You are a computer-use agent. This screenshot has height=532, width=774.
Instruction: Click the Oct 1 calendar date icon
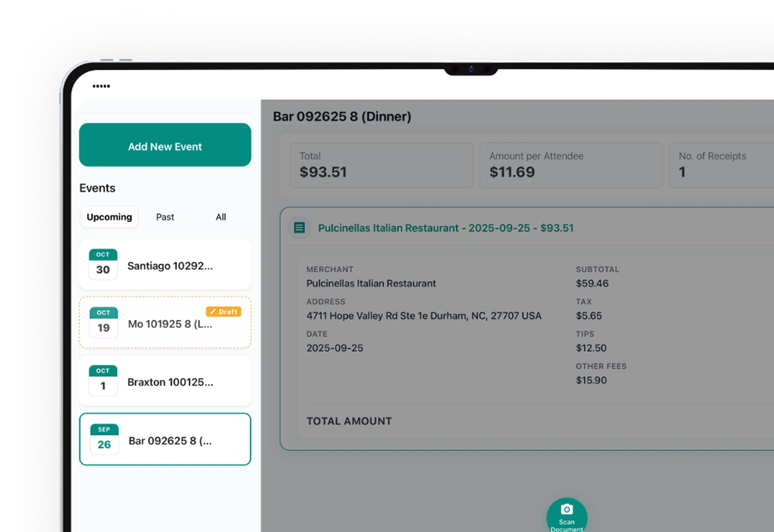103,380
